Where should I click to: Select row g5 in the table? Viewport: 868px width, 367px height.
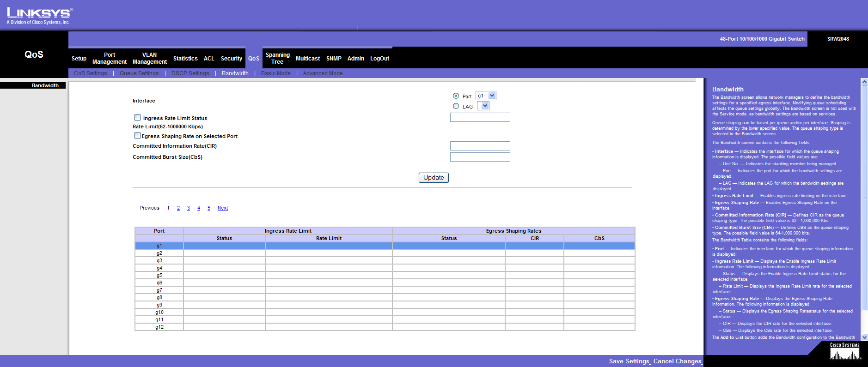tap(159, 276)
